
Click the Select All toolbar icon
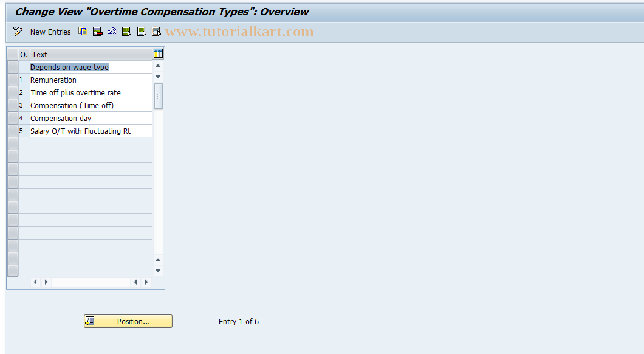126,32
